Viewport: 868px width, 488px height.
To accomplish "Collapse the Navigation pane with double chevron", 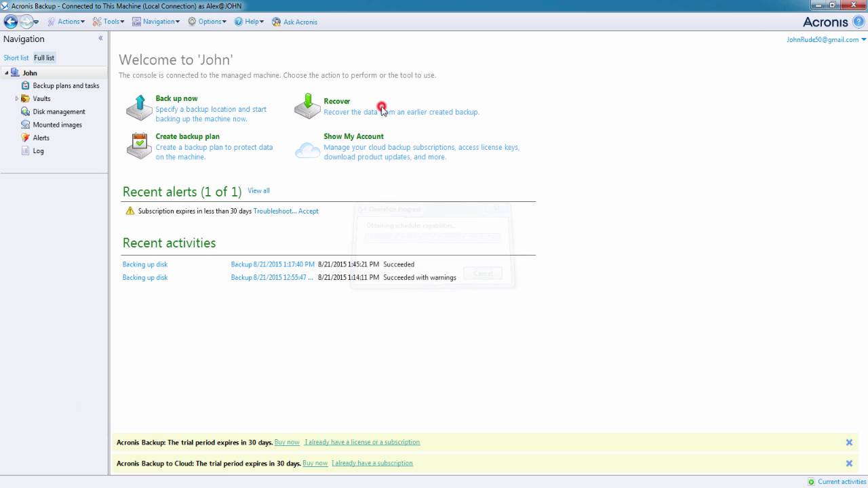I will pyautogui.click(x=100, y=39).
